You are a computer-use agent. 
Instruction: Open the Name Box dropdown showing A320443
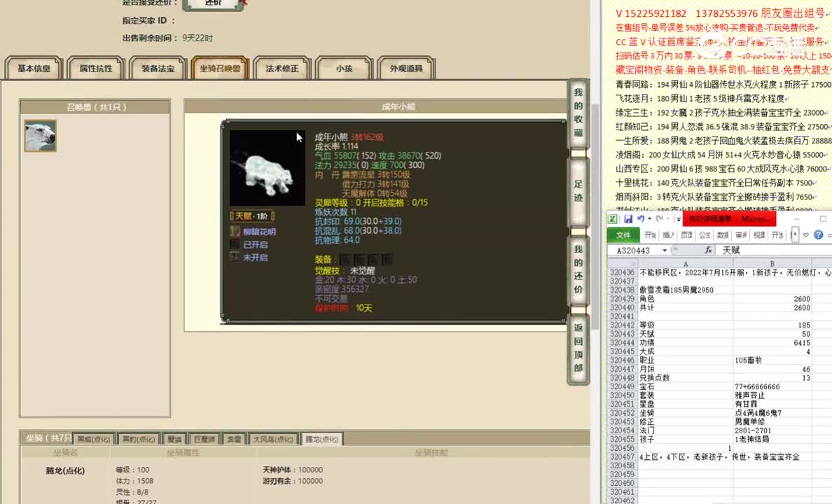(x=665, y=249)
